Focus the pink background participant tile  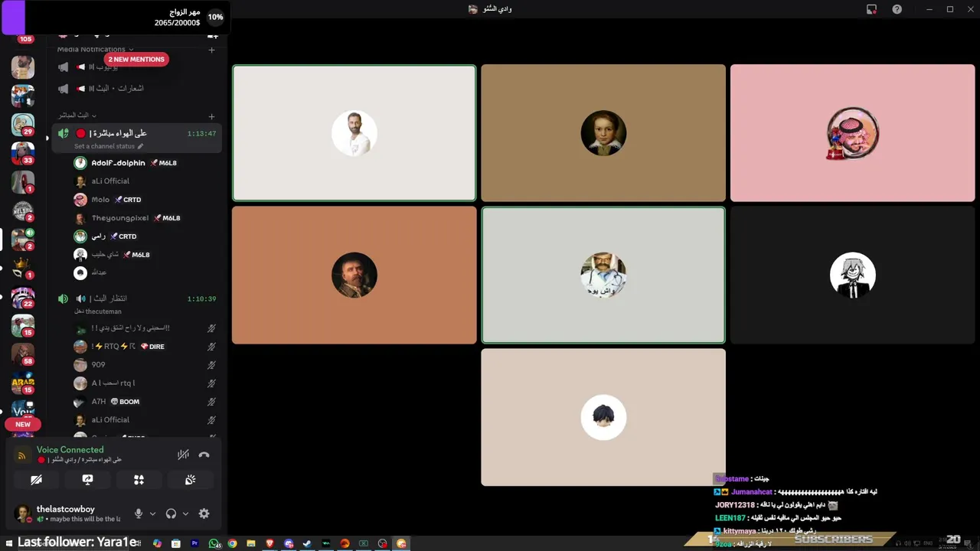point(853,133)
